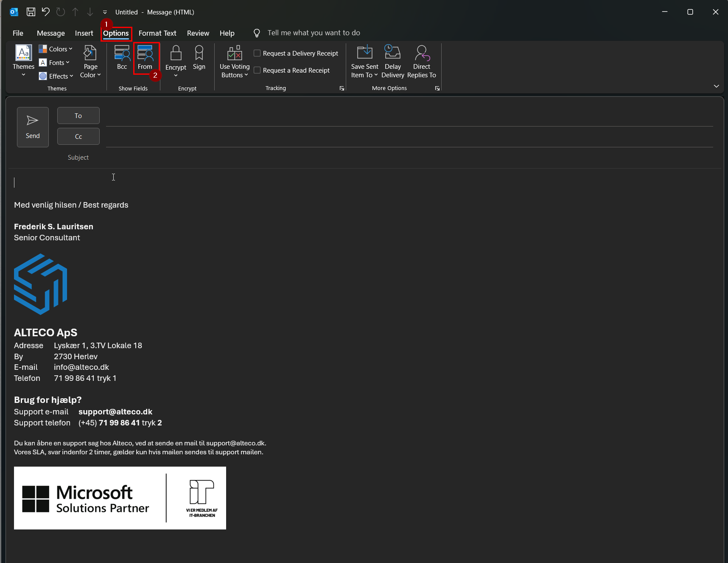Maximize the message window

(x=690, y=12)
